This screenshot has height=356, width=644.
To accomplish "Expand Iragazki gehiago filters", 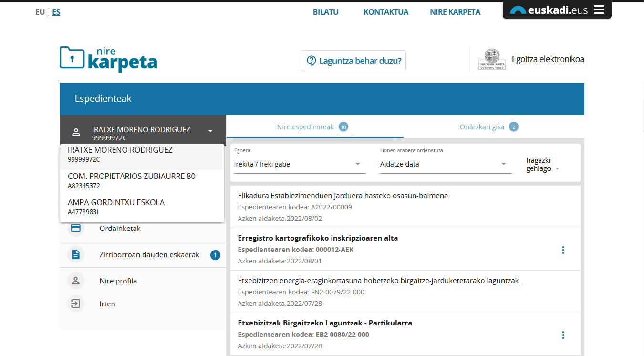I will tap(542, 165).
